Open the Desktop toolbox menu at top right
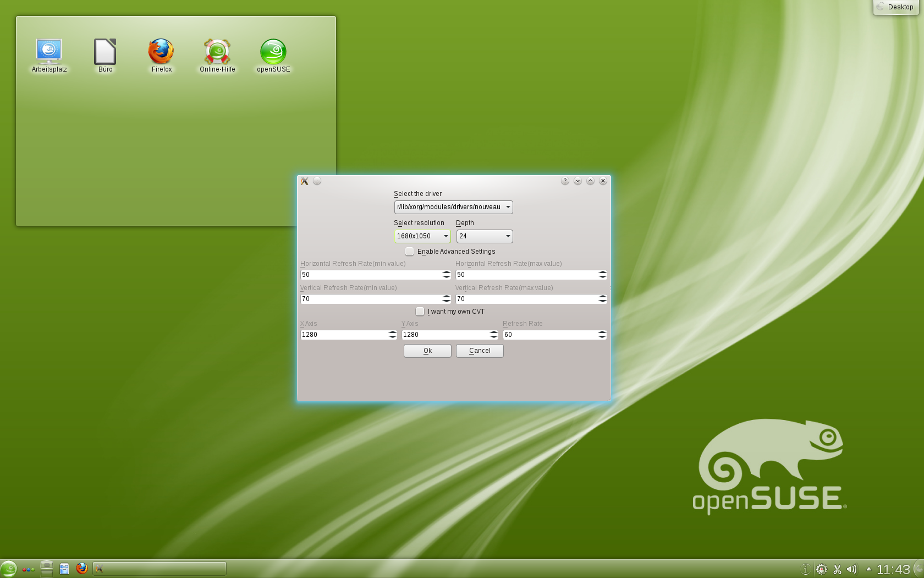This screenshot has width=924, height=578. pyautogui.click(x=895, y=7)
